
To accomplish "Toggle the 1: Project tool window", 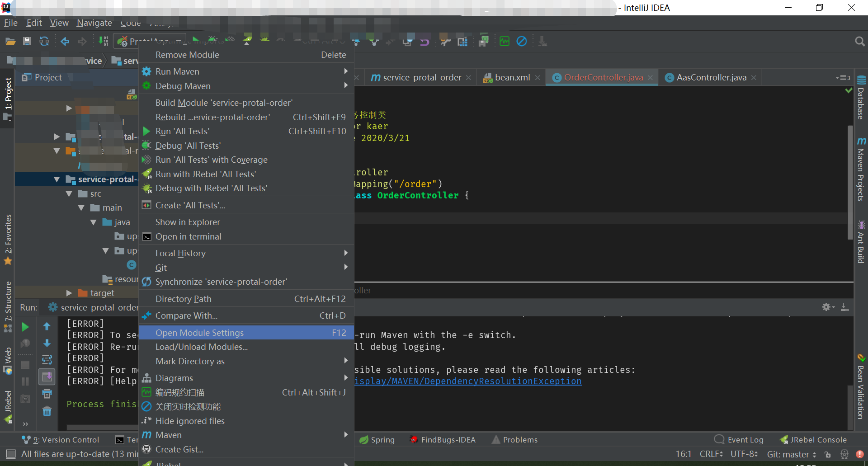I will coord(8,99).
